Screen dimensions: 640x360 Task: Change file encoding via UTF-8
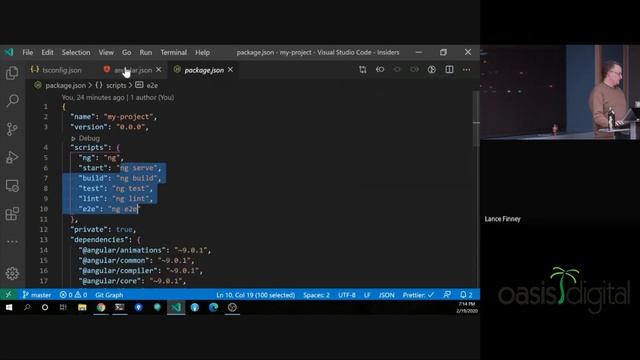tap(347, 295)
